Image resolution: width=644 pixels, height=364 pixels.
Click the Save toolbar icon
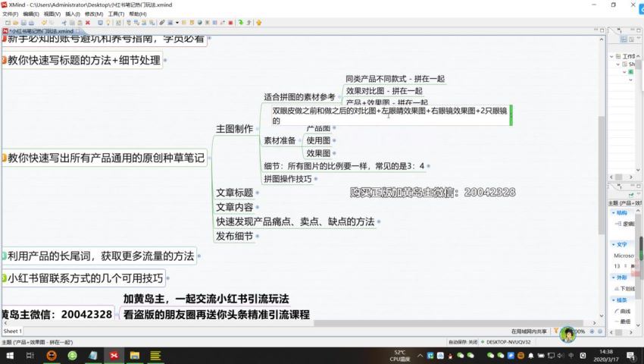coord(23,23)
